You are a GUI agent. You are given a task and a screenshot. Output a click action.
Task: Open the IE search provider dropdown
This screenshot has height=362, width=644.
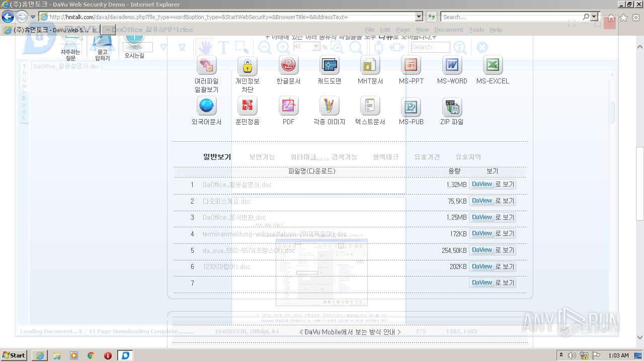595,17
